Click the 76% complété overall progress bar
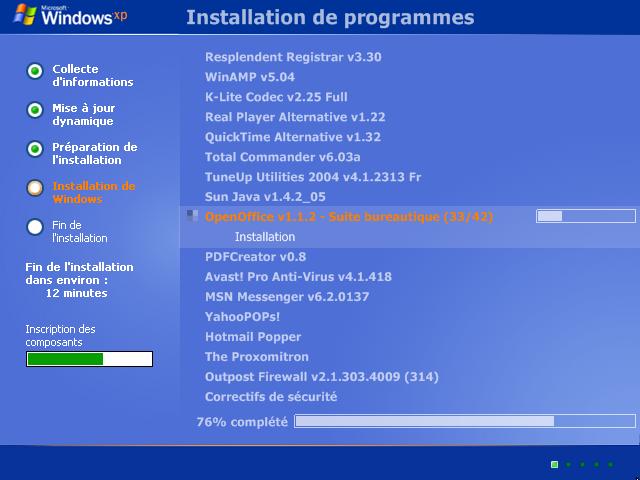 point(465,421)
